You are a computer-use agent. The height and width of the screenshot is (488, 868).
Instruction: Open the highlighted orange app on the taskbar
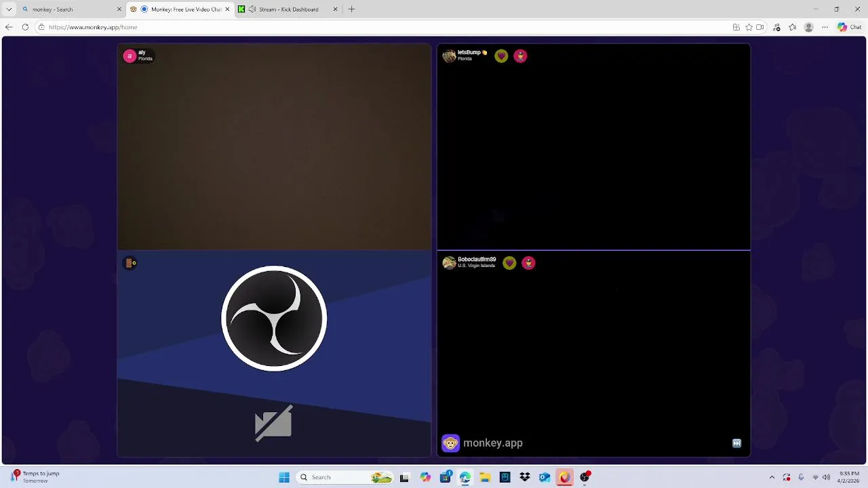tap(565, 477)
